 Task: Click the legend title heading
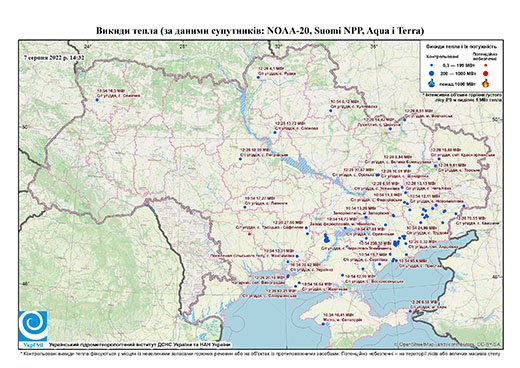(x=462, y=47)
